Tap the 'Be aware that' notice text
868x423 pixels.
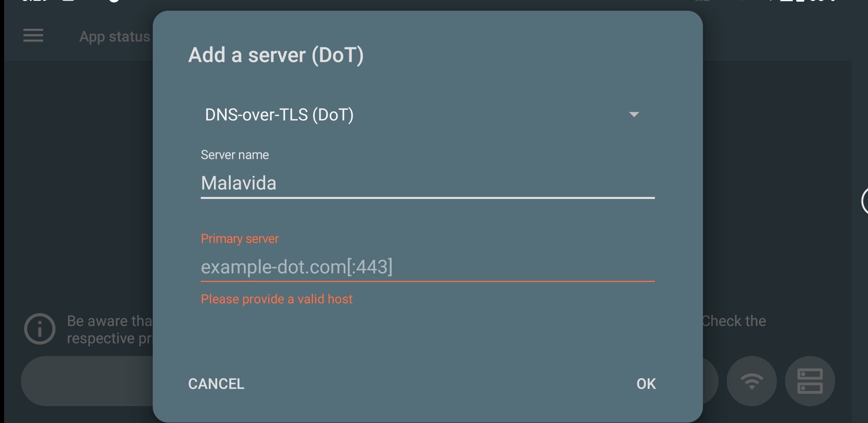110,321
